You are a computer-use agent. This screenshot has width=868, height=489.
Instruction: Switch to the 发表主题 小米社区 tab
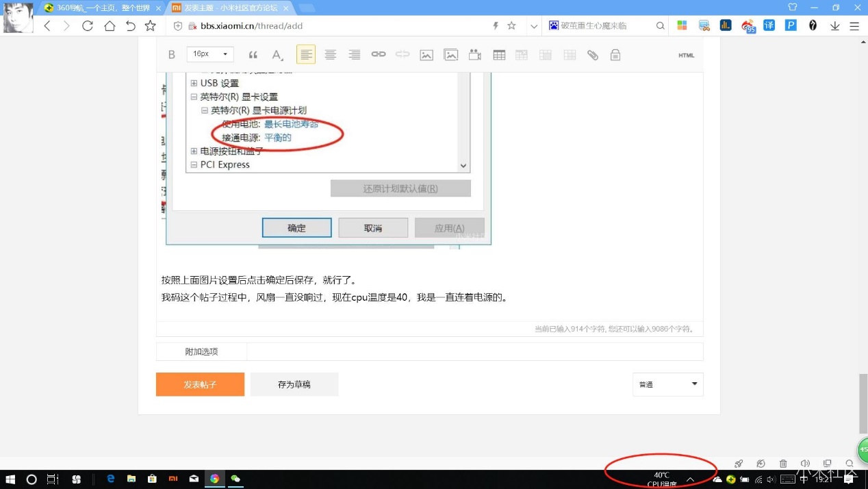(231, 8)
